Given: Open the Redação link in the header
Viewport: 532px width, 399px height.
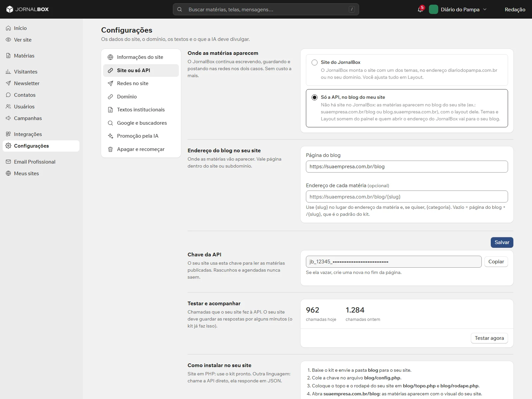Looking at the screenshot, I should coord(515,10).
